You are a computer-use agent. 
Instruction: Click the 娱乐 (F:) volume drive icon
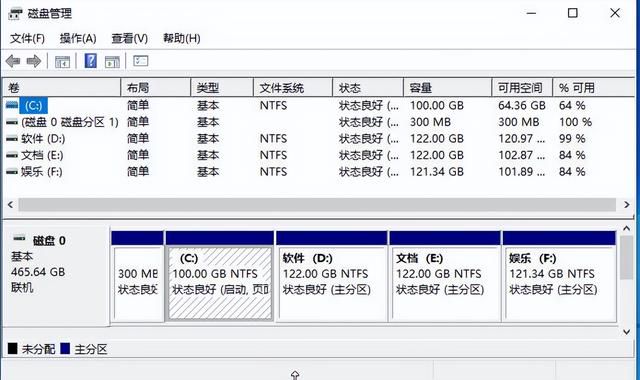tap(12, 172)
